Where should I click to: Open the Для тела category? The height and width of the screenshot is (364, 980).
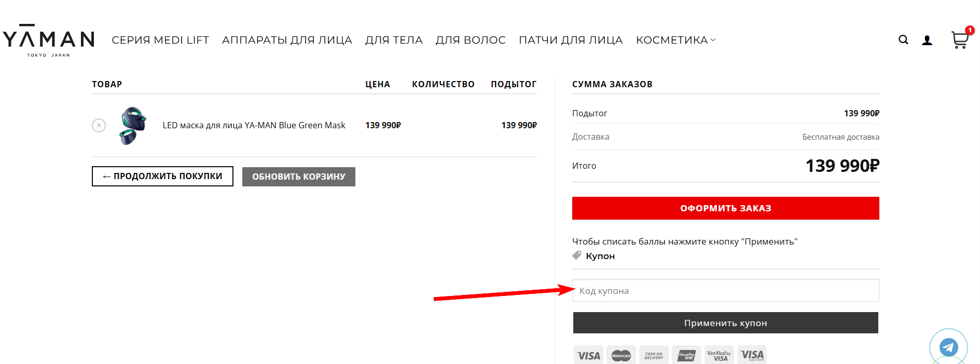(394, 40)
